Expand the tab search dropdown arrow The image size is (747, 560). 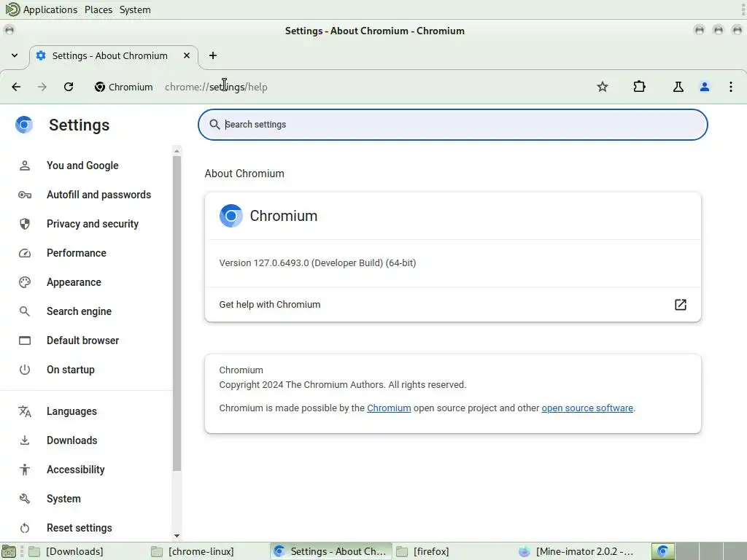pos(15,55)
